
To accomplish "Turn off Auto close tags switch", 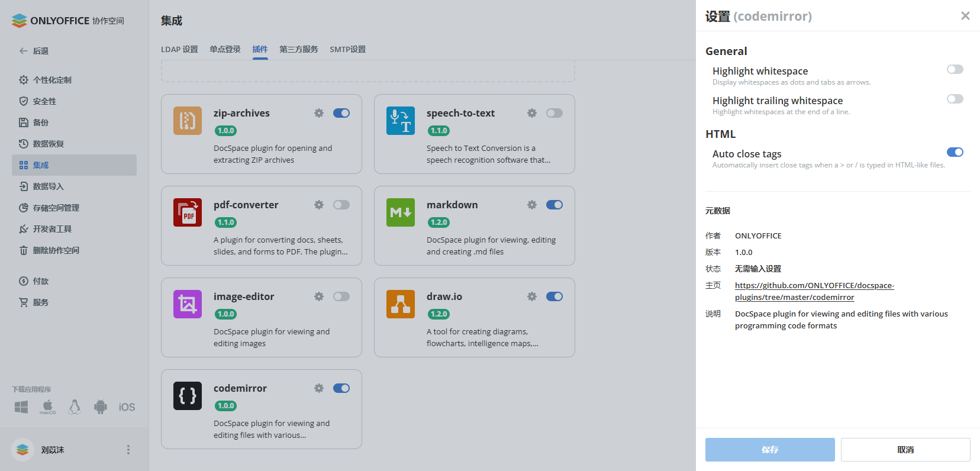I will click(955, 152).
